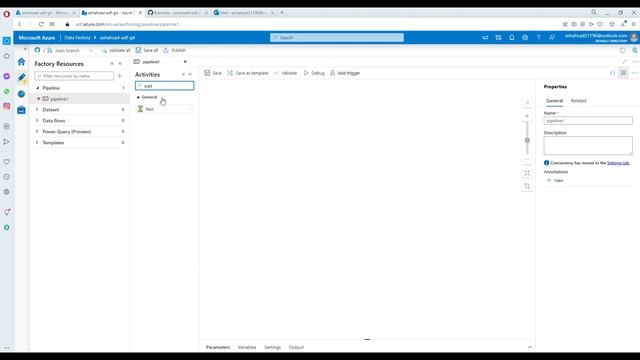The image size is (640, 360).
Task: Open the Azure feedback icon
Action: [552, 38]
